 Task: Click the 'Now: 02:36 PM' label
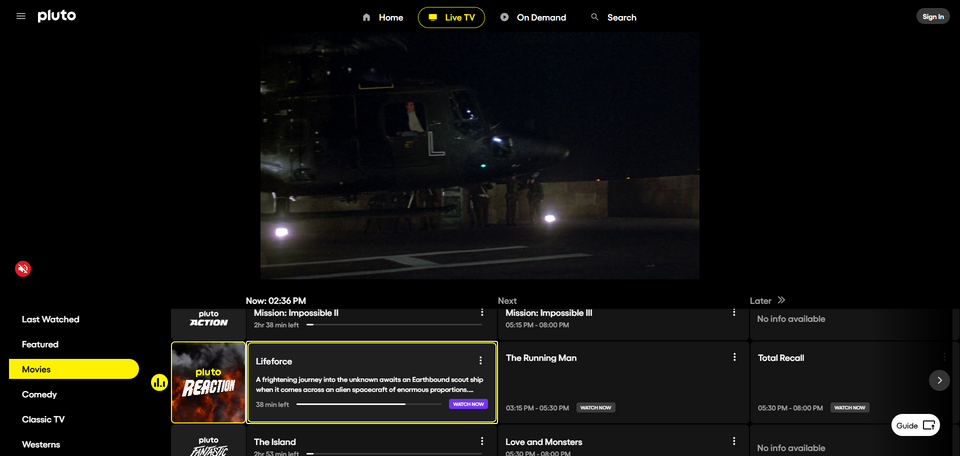tap(276, 301)
